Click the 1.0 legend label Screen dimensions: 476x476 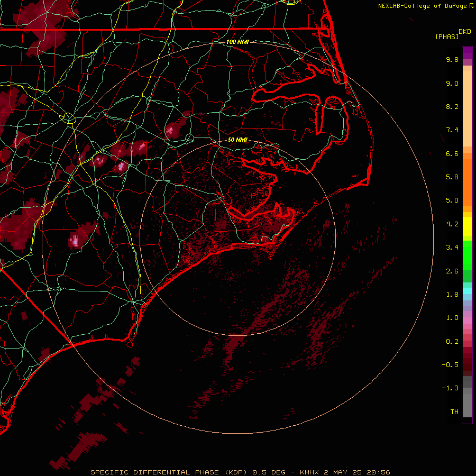pyautogui.click(x=452, y=318)
